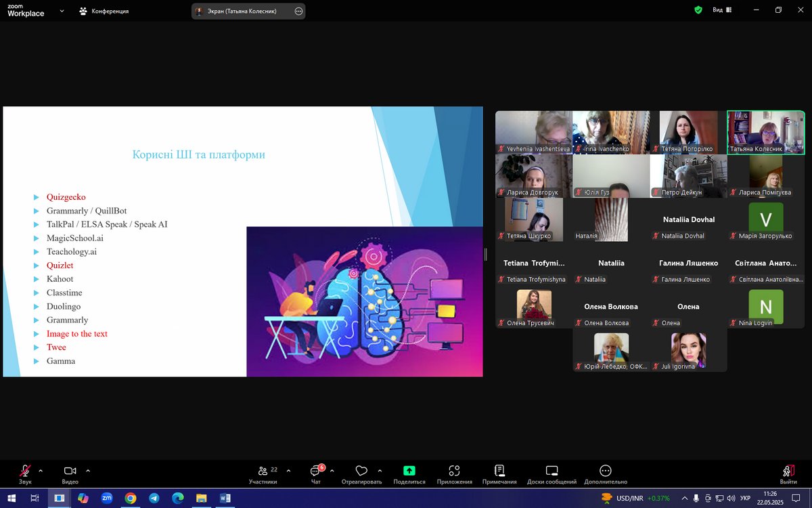This screenshot has width=812, height=508.
Task: Select Олена Волкова's participant tile
Action: pyautogui.click(x=611, y=307)
